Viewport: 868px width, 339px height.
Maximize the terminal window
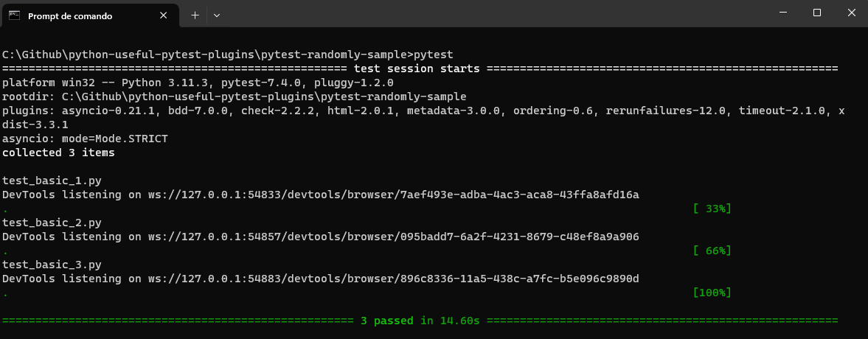tap(816, 13)
